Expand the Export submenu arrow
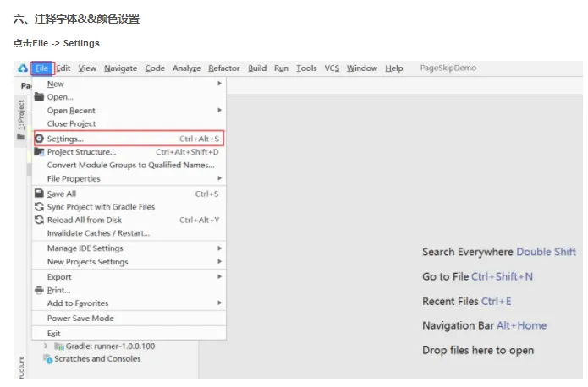Screen dimensions: 588x387 pos(219,276)
